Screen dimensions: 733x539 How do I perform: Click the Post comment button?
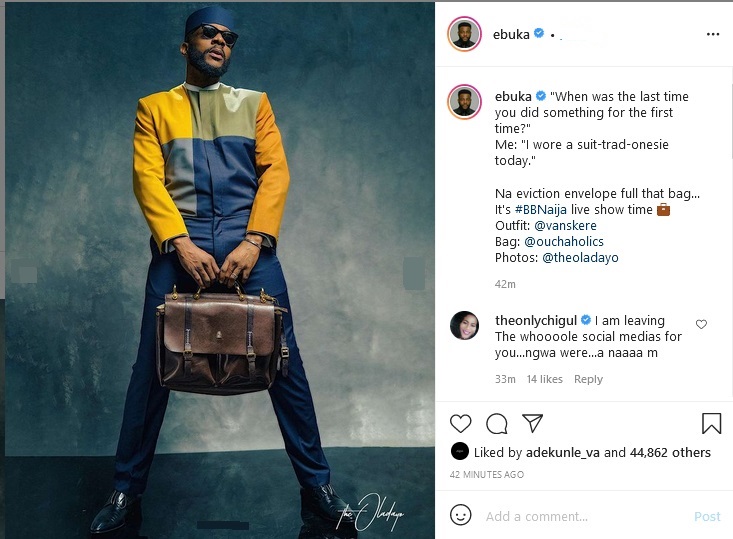(x=707, y=516)
